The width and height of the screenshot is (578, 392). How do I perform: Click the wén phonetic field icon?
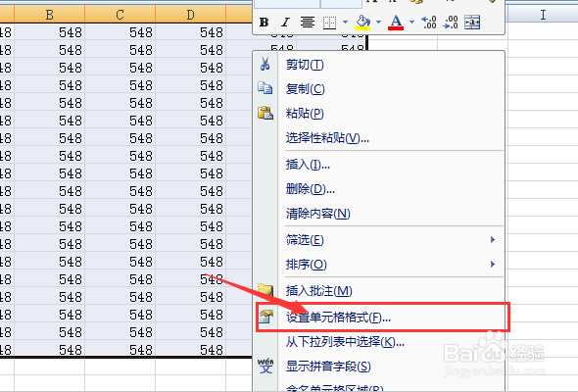tap(265, 366)
